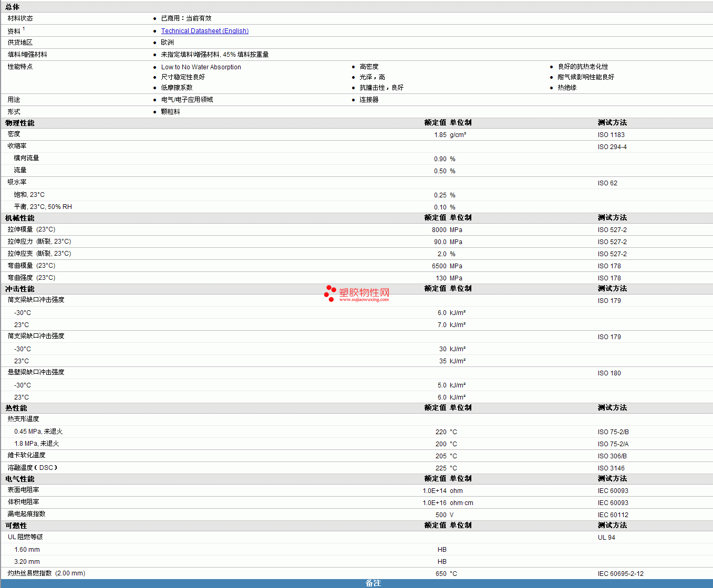The height and width of the screenshot is (588, 713).
Task: Click the red dots watermark logo
Action: coord(330,293)
